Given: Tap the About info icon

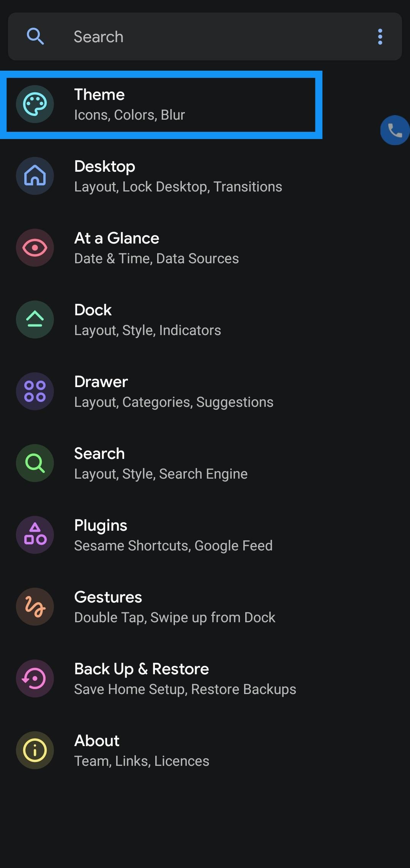Looking at the screenshot, I should click(x=35, y=750).
